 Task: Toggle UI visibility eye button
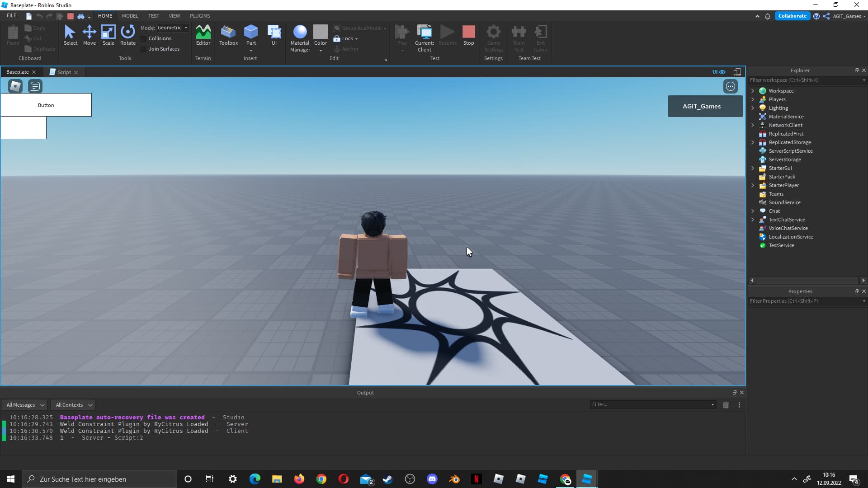(x=718, y=72)
